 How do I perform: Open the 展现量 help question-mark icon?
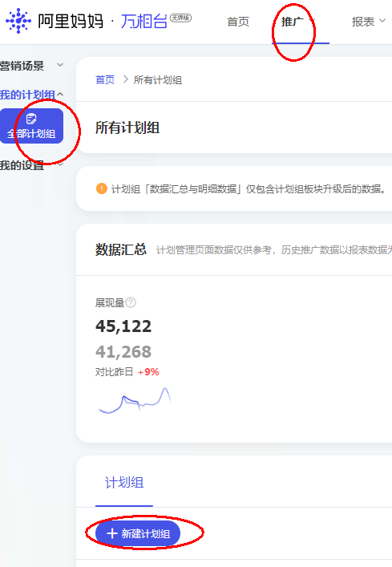131,302
